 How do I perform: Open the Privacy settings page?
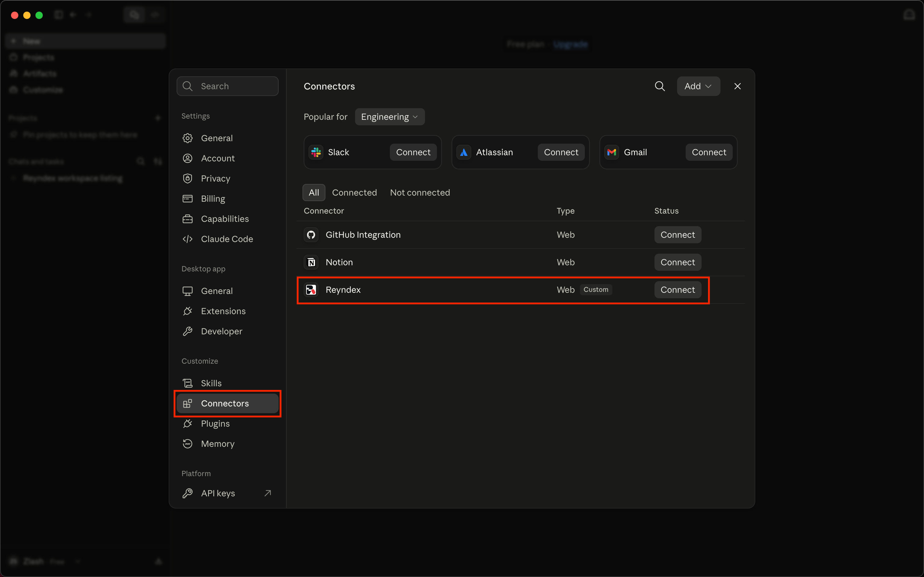point(227,178)
